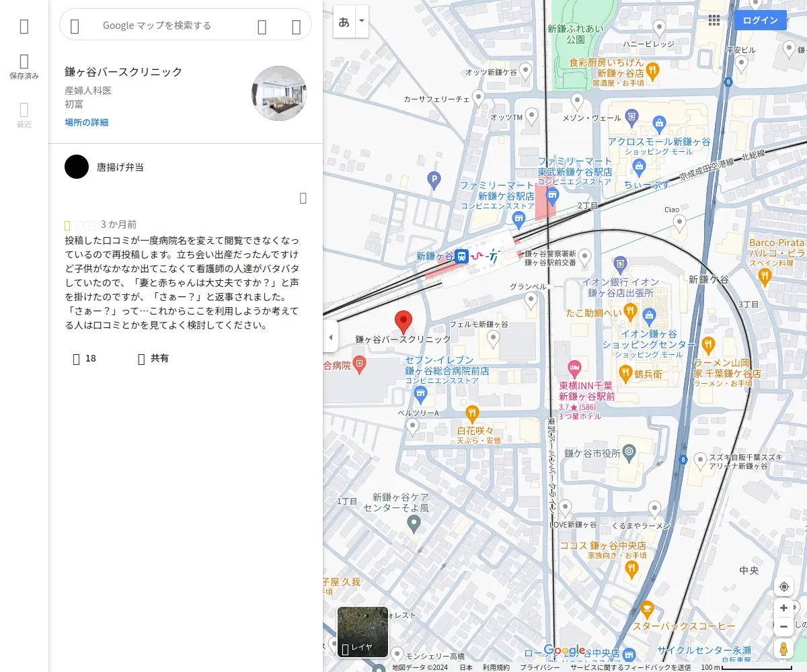807x672 pixels.
Task: Open the Saved places icon
Action: 24,67
